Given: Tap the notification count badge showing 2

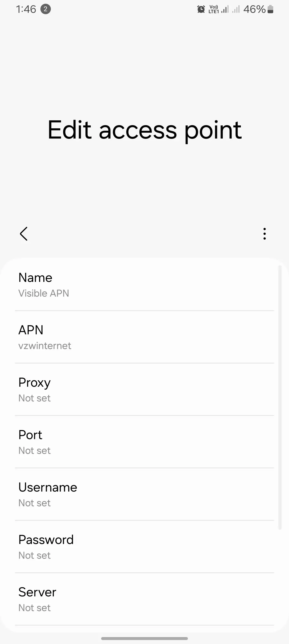Looking at the screenshot, I should pos(45,9).
